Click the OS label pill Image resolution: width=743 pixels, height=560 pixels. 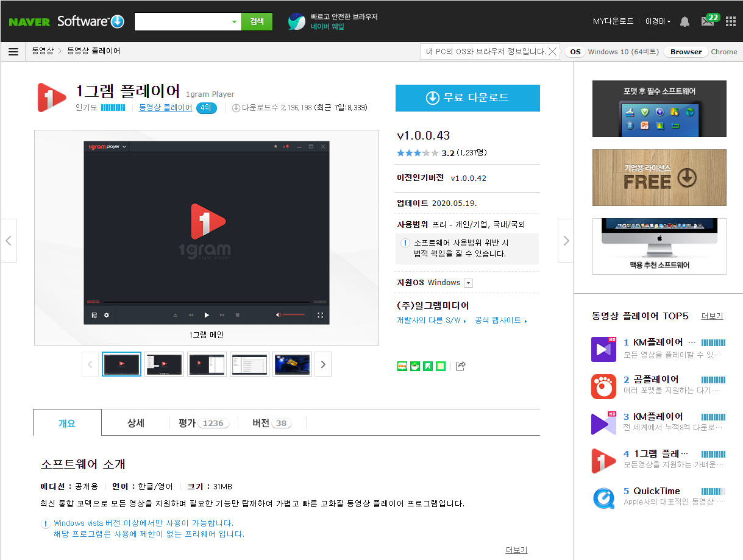(x=575, y=52)
